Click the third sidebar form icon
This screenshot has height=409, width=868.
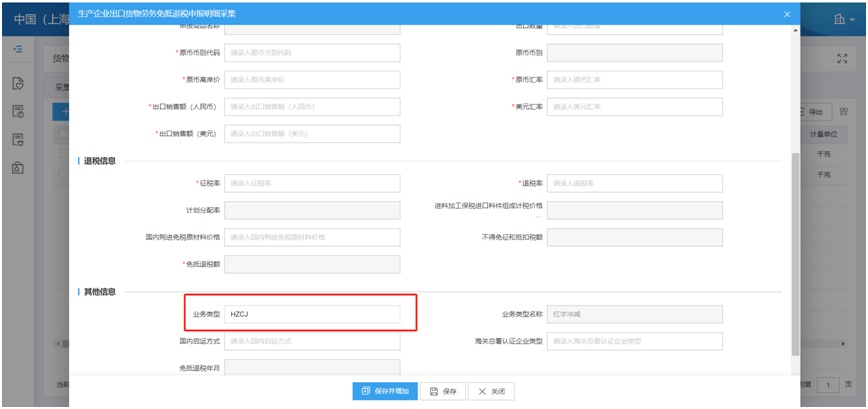(x=17, y=141)
